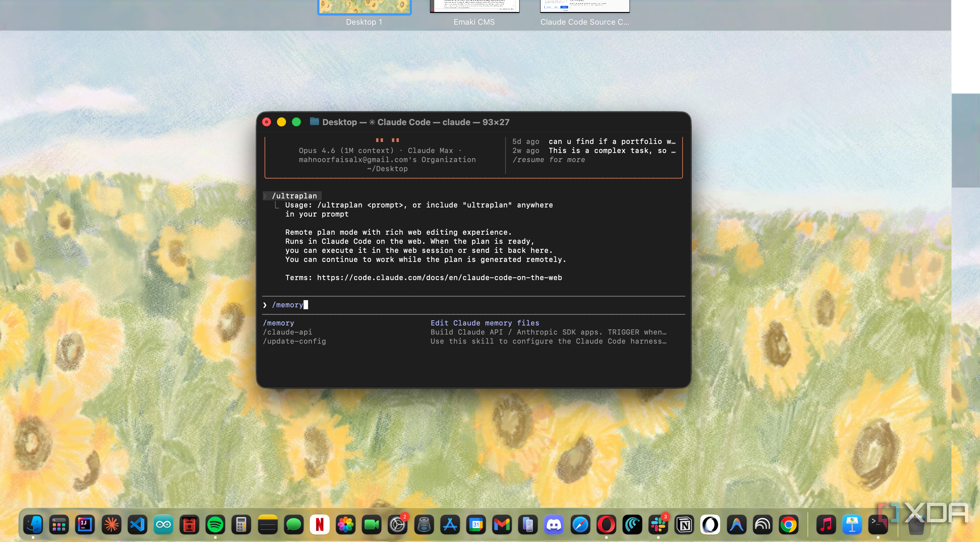Open Safari from the dock
Image resolution: width=980 pixels, height=542 pixels.
pos(580,524)
